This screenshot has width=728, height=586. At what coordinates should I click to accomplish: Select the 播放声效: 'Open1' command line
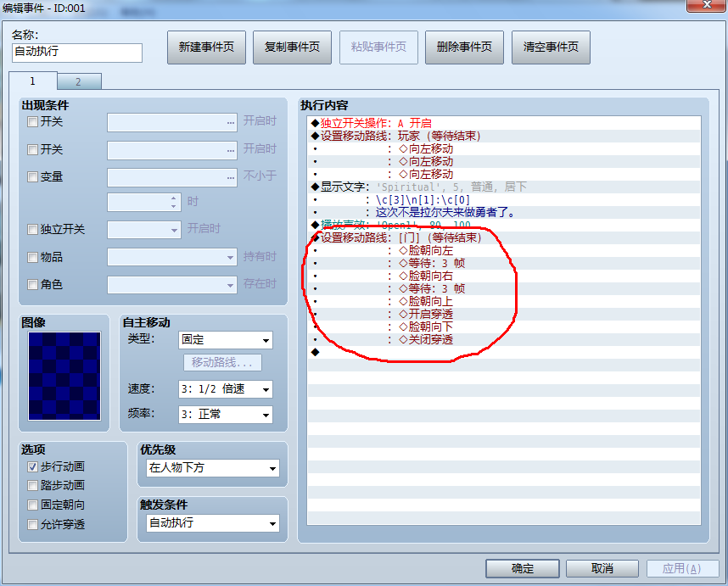tap(504, 225)
